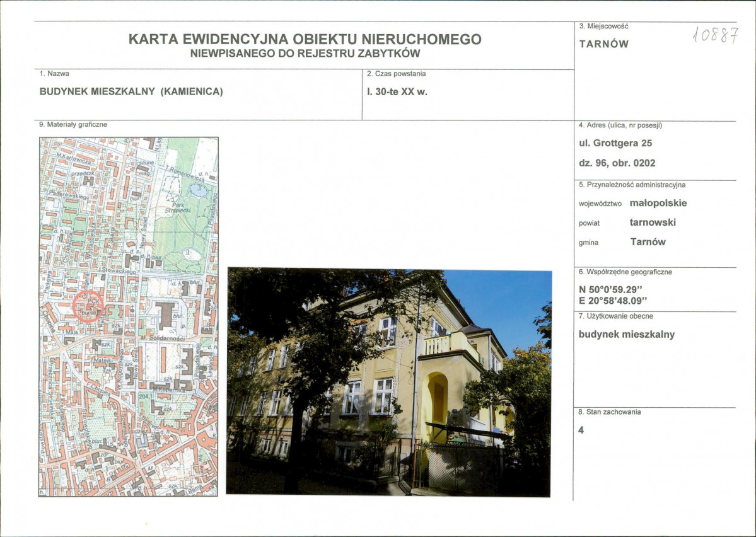Screen dimensions: 756x537
Task: Click the word 'województwo'
Action: [x=600, y=204]
